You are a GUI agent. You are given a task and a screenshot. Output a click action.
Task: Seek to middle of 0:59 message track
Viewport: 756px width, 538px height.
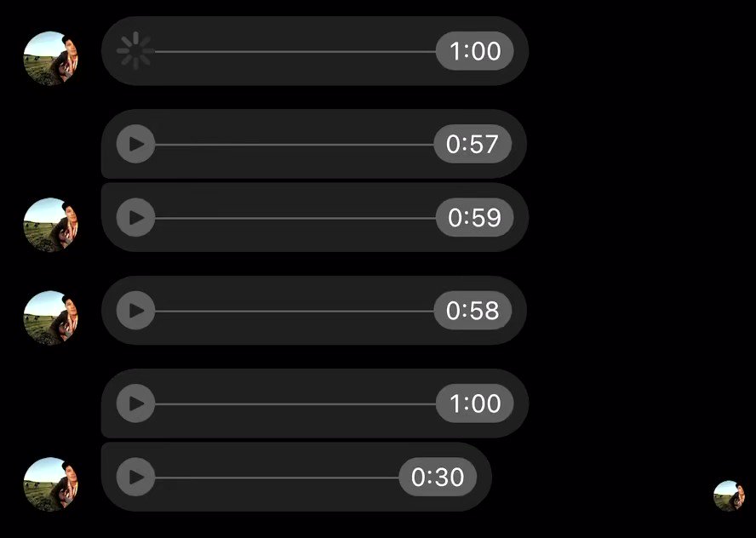pyautogui.click(x=295, y=218)
